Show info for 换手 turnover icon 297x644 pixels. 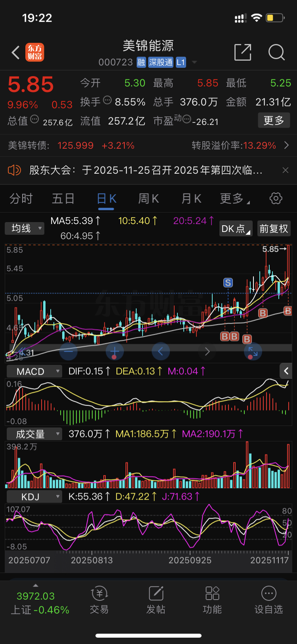click(107, 100)
